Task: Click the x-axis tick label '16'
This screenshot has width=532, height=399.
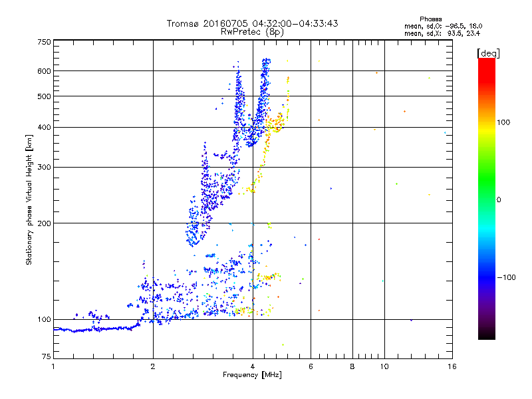Action: click(452, 366)
